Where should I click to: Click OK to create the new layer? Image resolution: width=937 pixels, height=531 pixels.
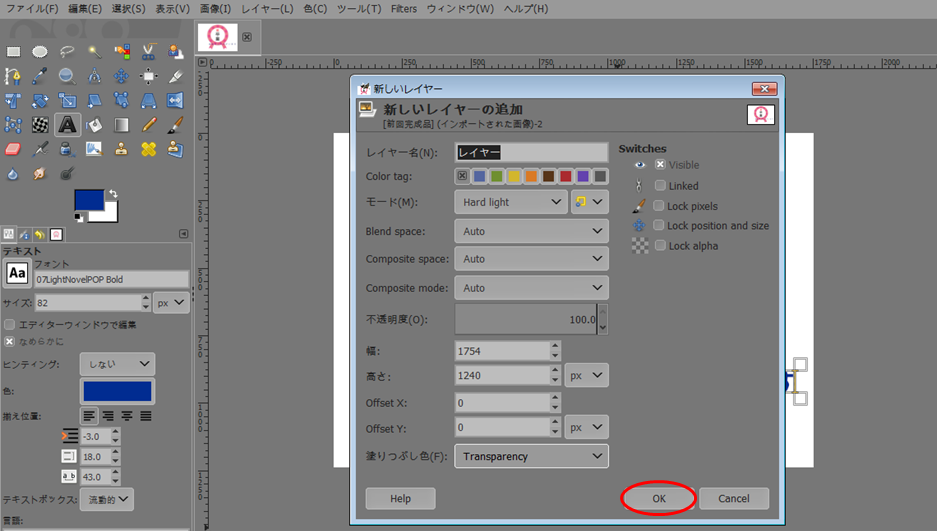[x=659, y=499]
